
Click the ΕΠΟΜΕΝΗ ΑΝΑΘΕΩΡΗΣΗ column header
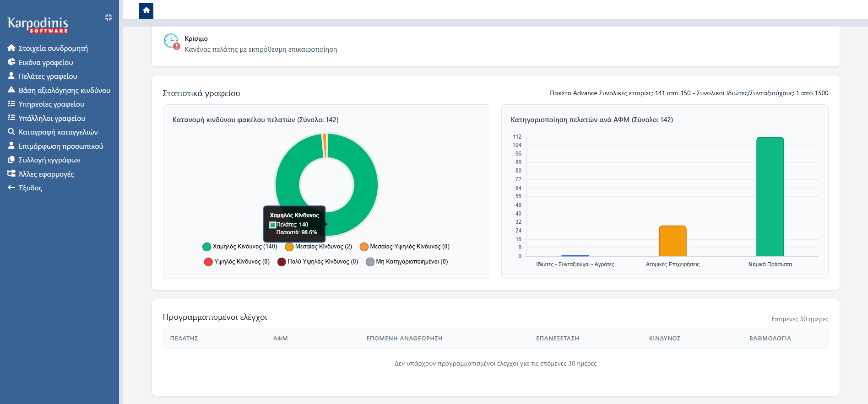tap(404, 339)
